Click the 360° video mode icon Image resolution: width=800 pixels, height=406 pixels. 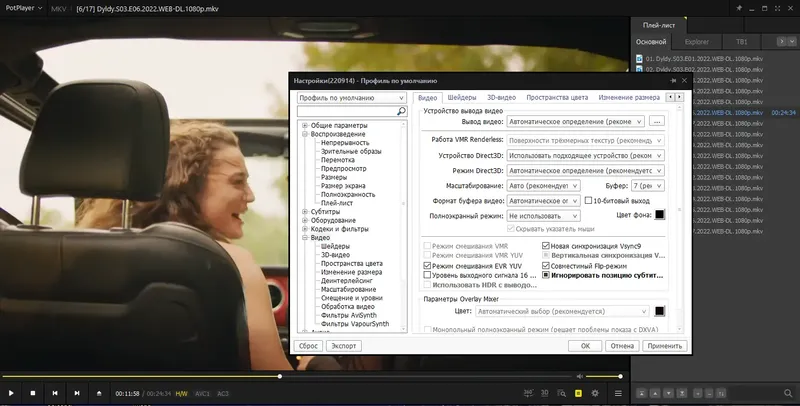(529, 393)
